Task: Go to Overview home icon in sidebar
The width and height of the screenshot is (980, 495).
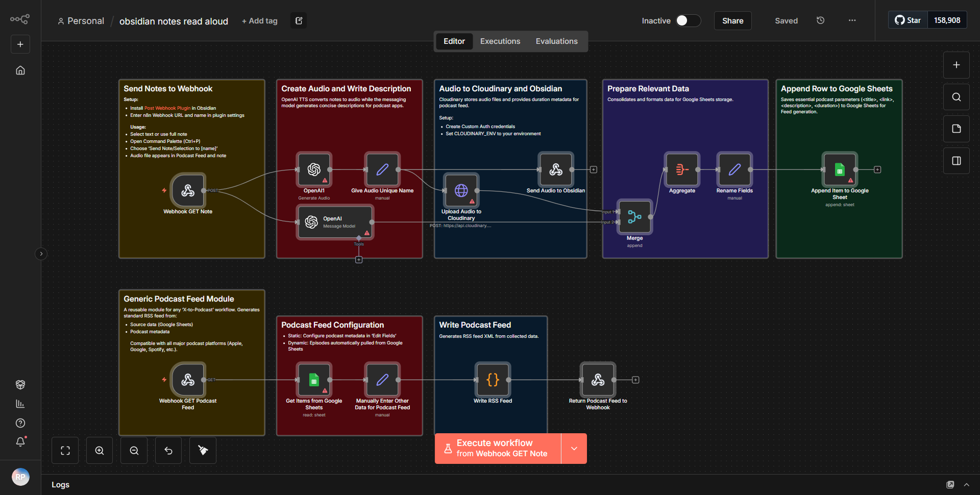Action: coord(20,70)
